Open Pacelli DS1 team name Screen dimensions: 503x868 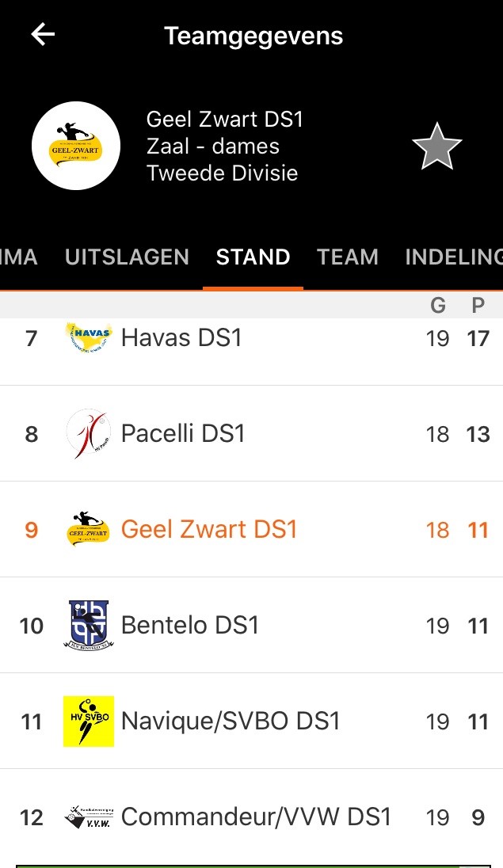(183, 434)
